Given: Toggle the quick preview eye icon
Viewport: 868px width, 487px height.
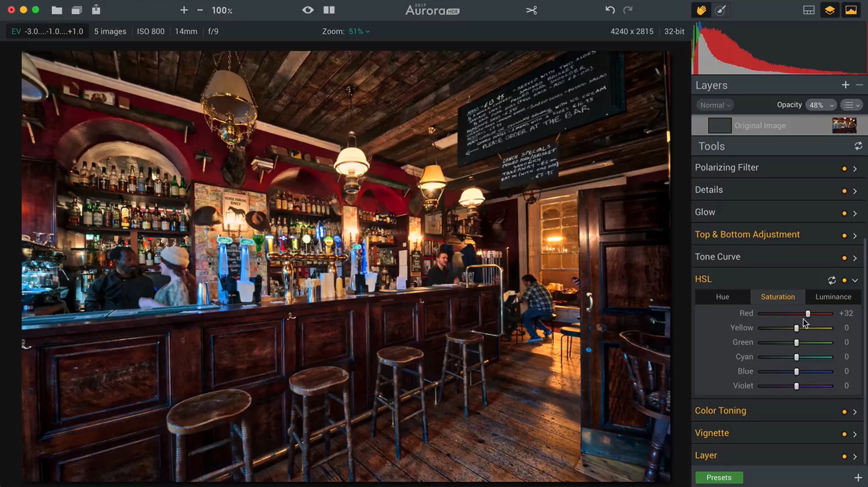Looking at the screenshot, I should point(308,10).
